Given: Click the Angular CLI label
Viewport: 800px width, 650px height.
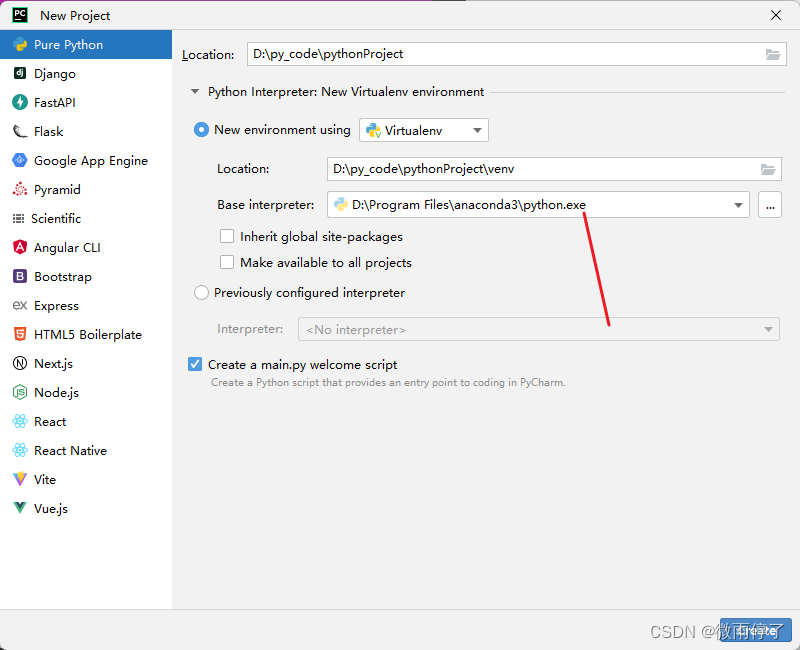Looking at the screenshot, I should pos(67,248).
